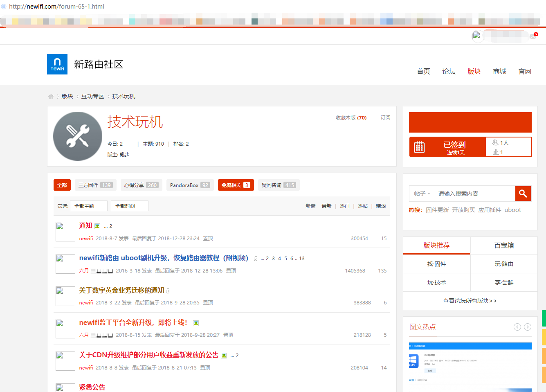The height and width of the screenshot is (392, 546).
Task: Filter threads by 热帖
Action: 363,206
